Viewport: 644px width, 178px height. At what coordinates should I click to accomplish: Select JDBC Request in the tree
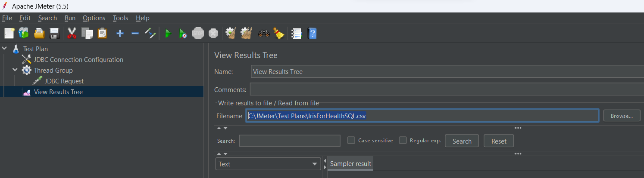pyautogui.click(x=64, y=81)
